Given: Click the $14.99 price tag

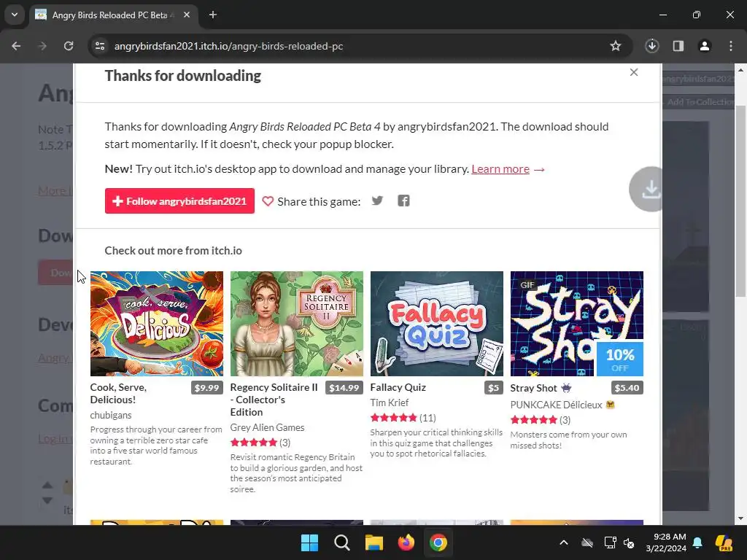Looking at the screenshot, I should [x=344, y=388].
